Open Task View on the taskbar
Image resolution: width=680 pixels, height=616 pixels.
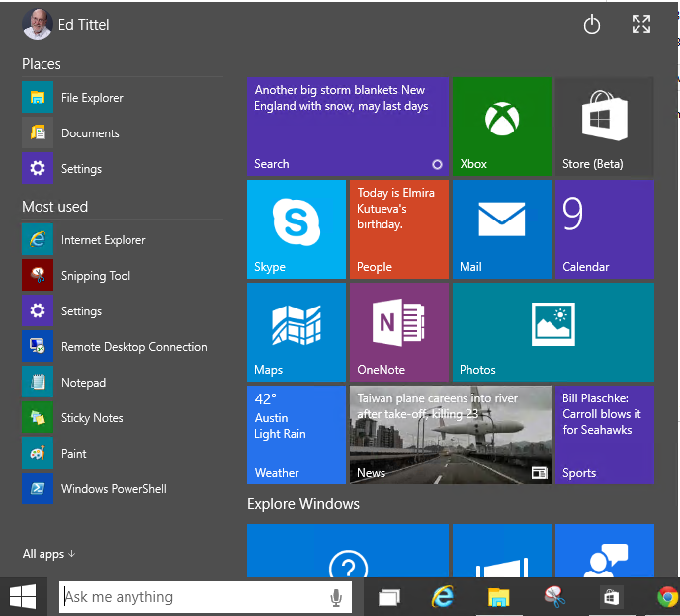click(389, 597)
